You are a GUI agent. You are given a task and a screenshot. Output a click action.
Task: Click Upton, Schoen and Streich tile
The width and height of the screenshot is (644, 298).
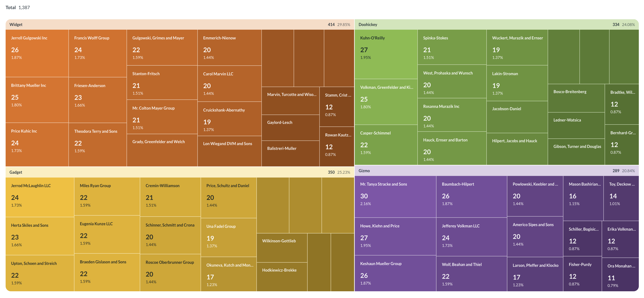click(x=40, y=273)
